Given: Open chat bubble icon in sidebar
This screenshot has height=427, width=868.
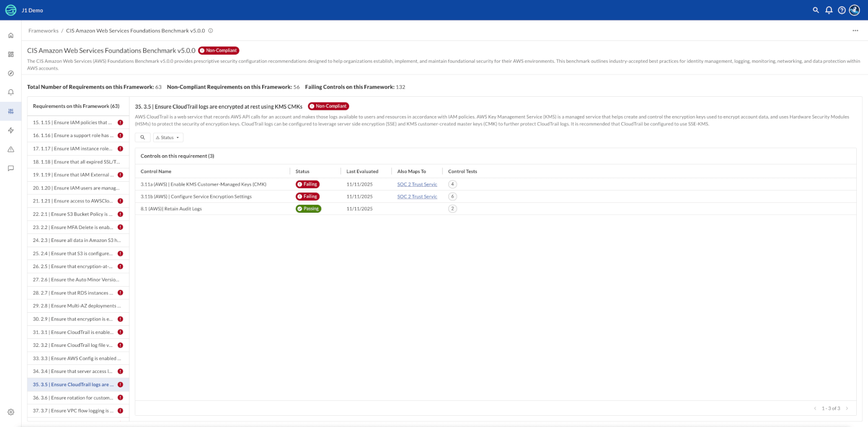Looking at the screenshot, I should pos(11,168).
